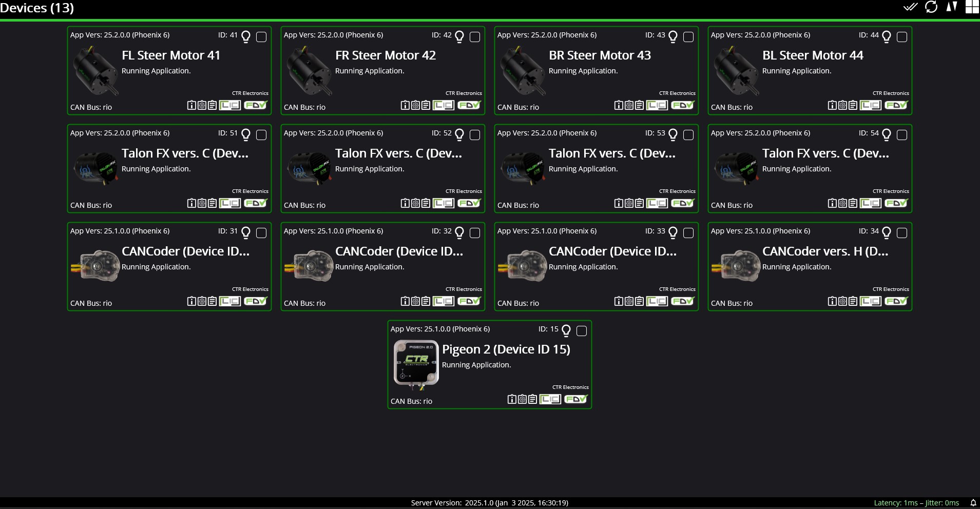Click FD badge on Talon FX ID 54
This screenshot has width=980, height=509.
896,203
